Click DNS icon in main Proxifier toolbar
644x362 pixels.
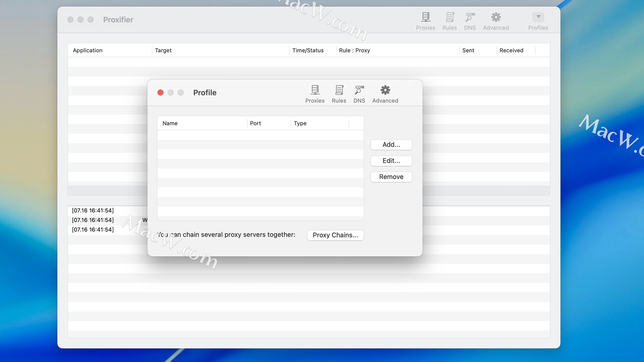click(x=470, y=21)
